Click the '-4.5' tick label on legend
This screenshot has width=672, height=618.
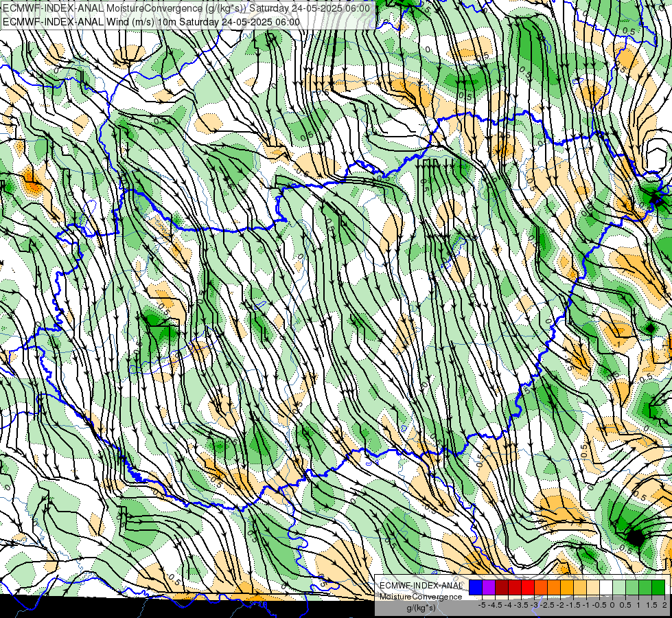[495, 605]
